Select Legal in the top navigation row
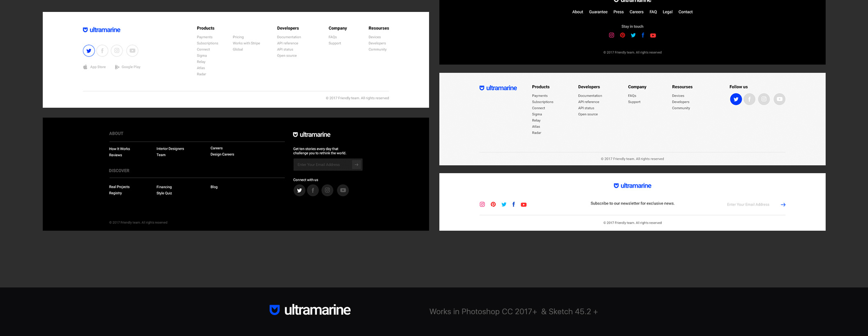 pos(667,12)
